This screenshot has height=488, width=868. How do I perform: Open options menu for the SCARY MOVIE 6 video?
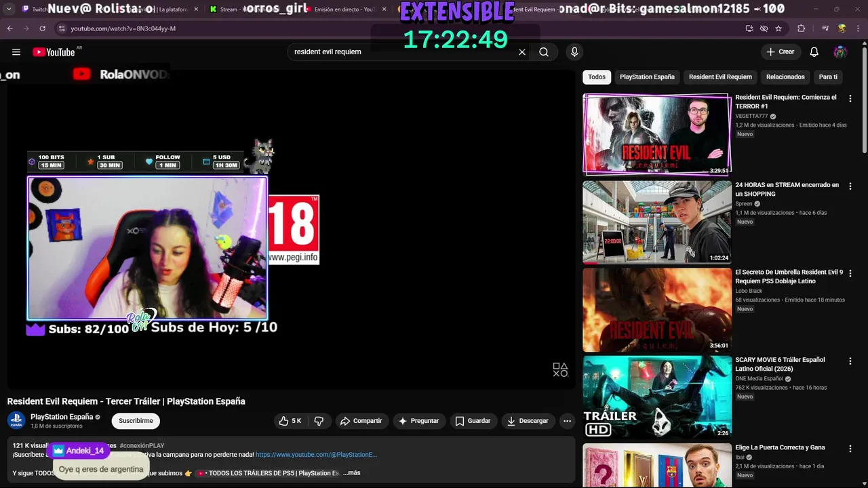point(850,361)
